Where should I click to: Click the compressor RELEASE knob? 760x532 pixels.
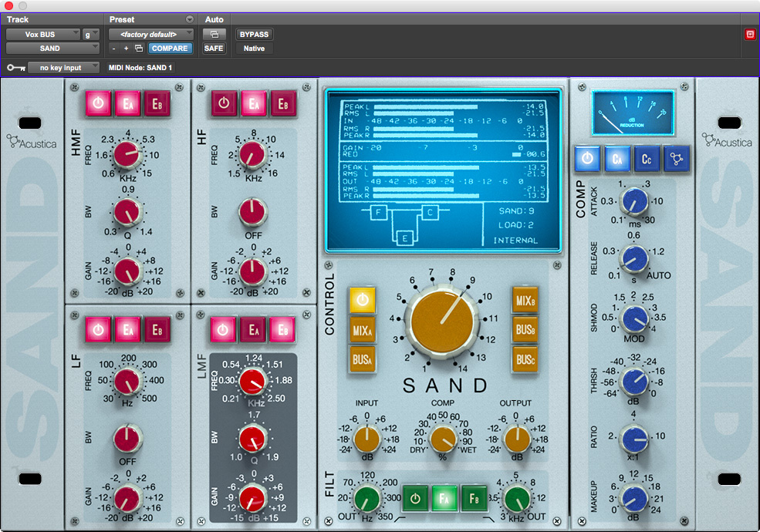pos(634,259)
